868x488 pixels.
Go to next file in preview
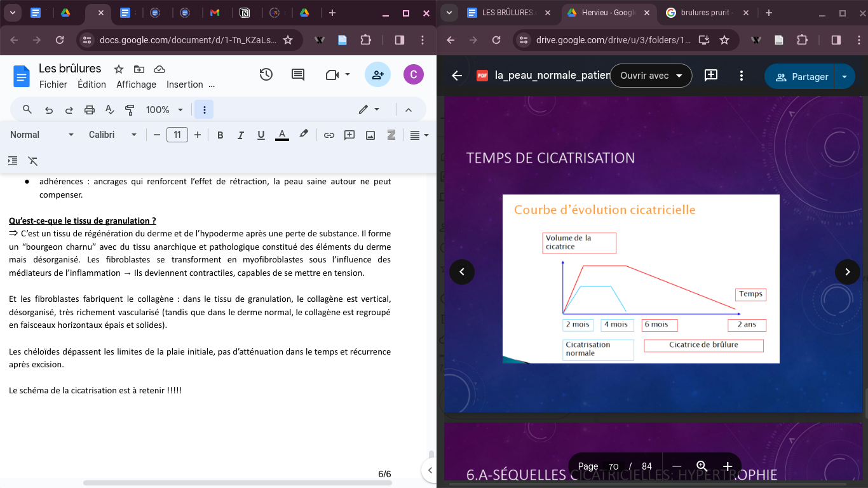(848, 272)
